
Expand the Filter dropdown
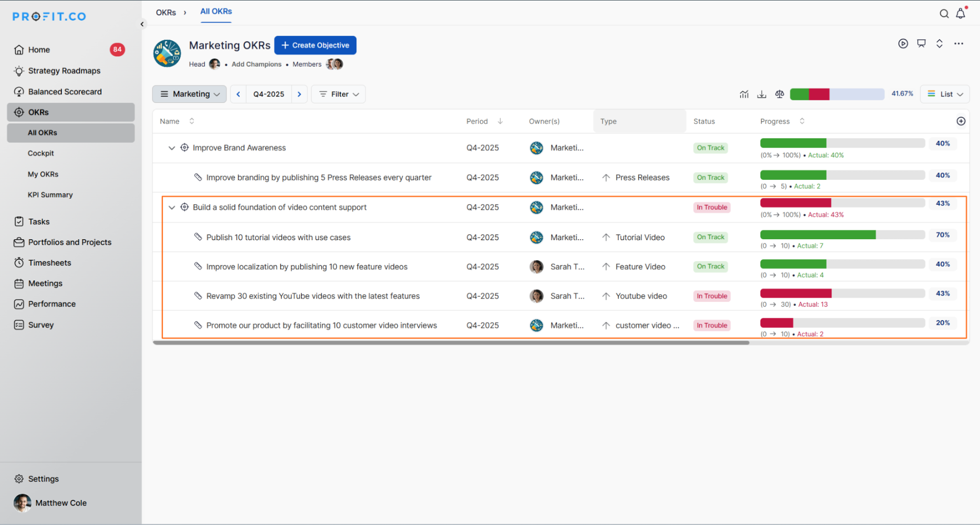tap(339, 94)
